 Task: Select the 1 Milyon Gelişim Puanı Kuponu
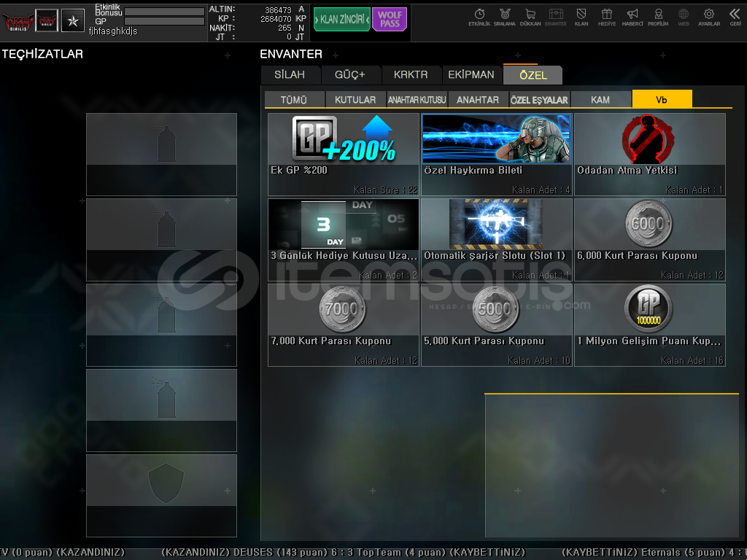650,325
